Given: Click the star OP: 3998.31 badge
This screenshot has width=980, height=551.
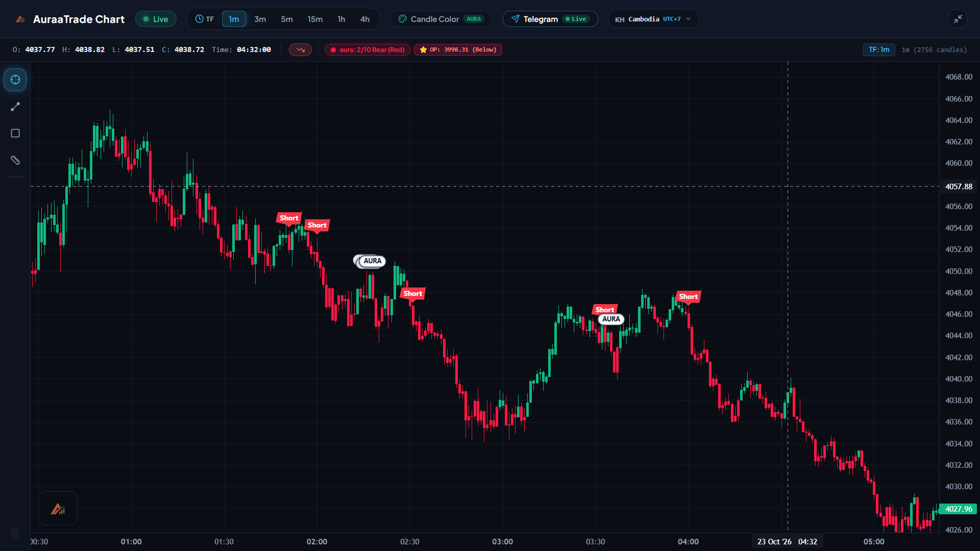Looking at the screenshot, I should coord(458,49).
